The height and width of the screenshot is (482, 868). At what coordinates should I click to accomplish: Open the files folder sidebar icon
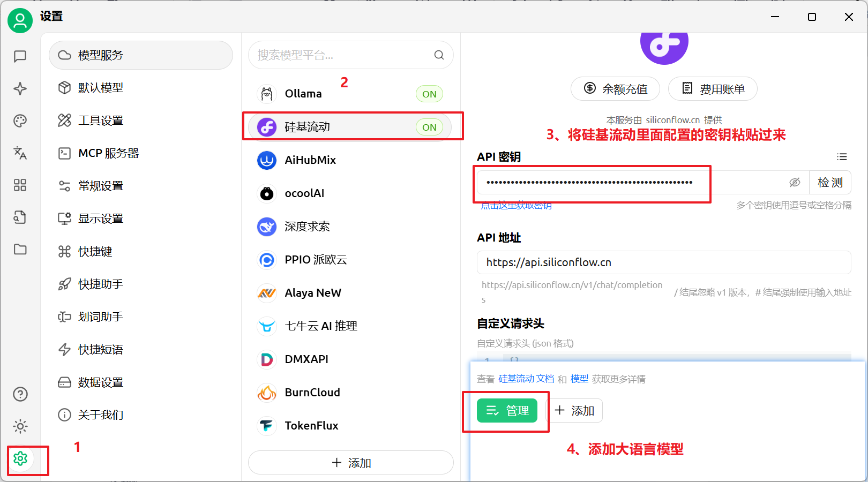click(x=20, y=249)
